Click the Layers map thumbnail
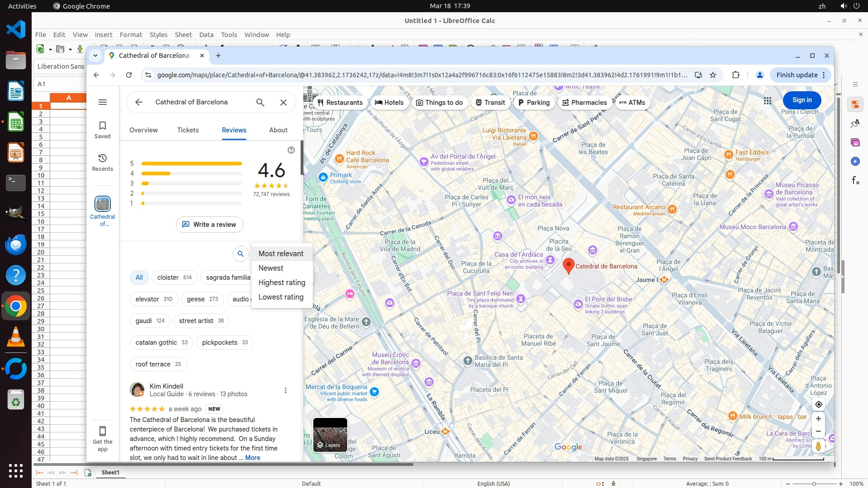The height and width of the screenshot is (488, 868). [x=330, y=435]
